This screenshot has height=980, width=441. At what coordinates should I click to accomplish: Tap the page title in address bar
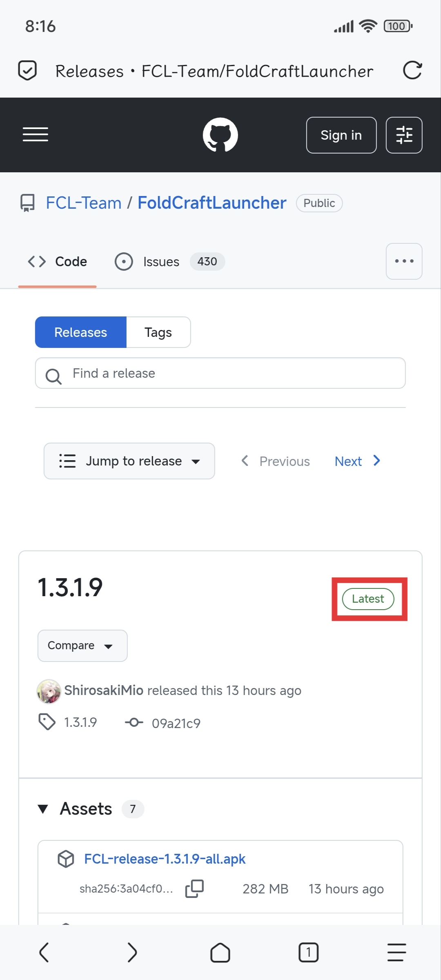click(x=214, y=71)
